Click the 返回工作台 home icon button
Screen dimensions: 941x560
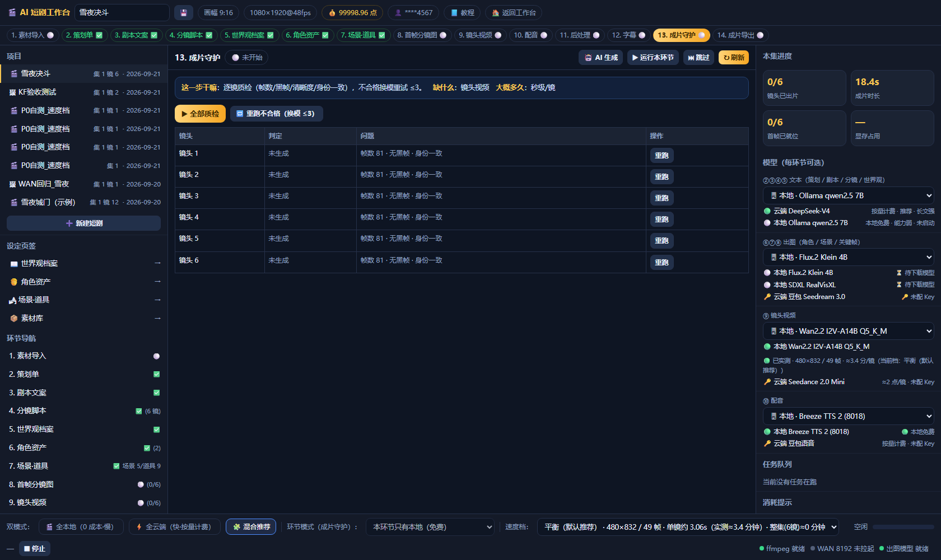pos(514,12)
